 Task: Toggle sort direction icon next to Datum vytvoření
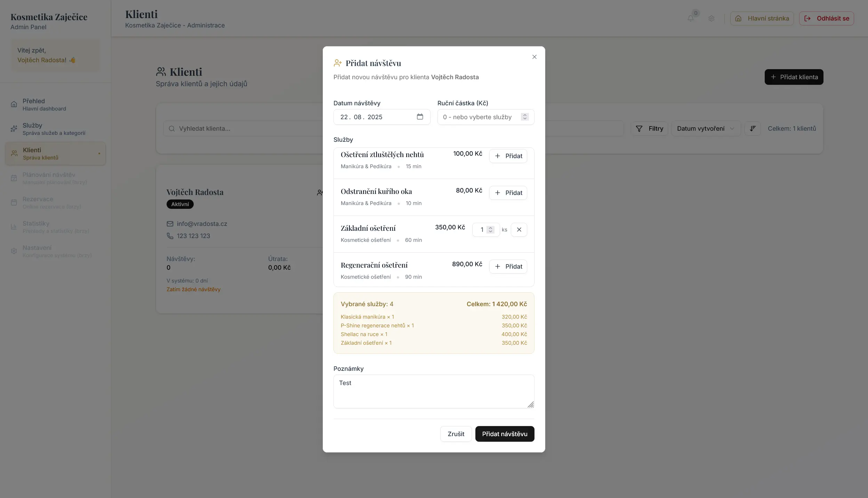point(753,129)
